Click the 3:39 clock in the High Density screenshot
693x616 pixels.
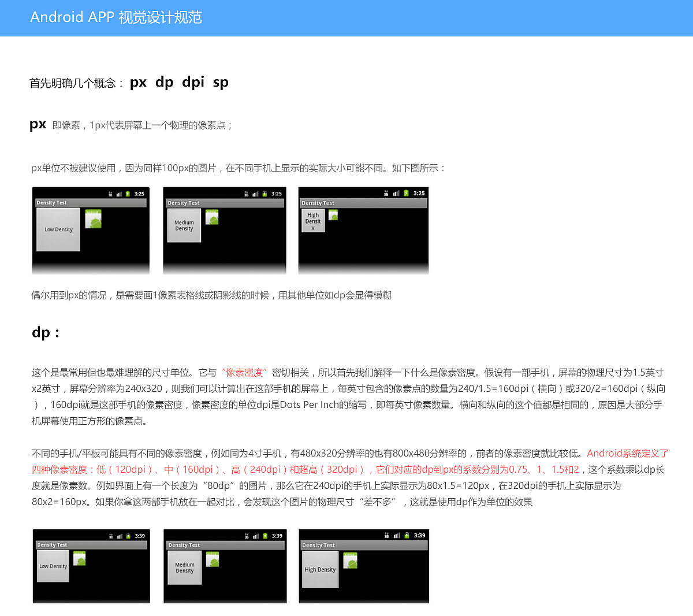(419, 536)
